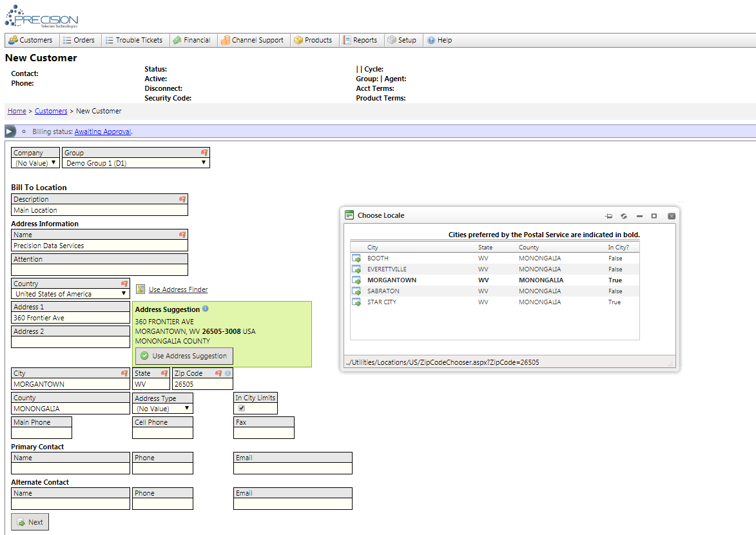
Task: Refresh the Choose Locale dialog
Action: coord(624,216)
